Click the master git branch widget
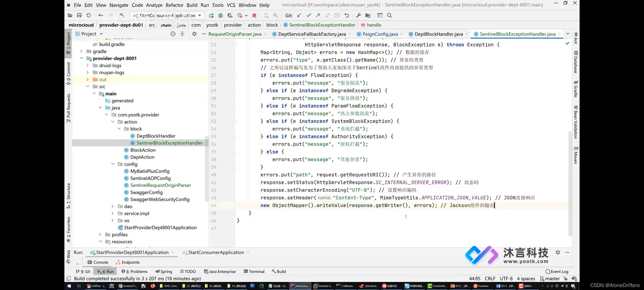Screen dimensions: 644x290 [x=550, y=279]
